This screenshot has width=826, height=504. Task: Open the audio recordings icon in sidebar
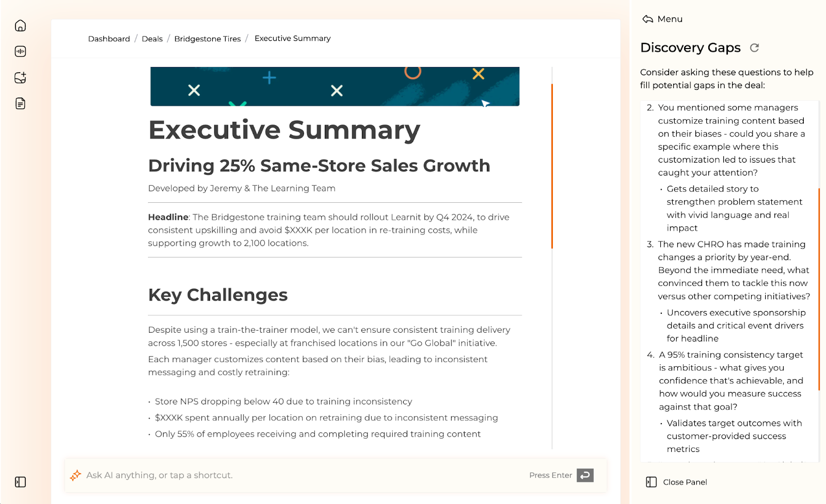(21, 52)
